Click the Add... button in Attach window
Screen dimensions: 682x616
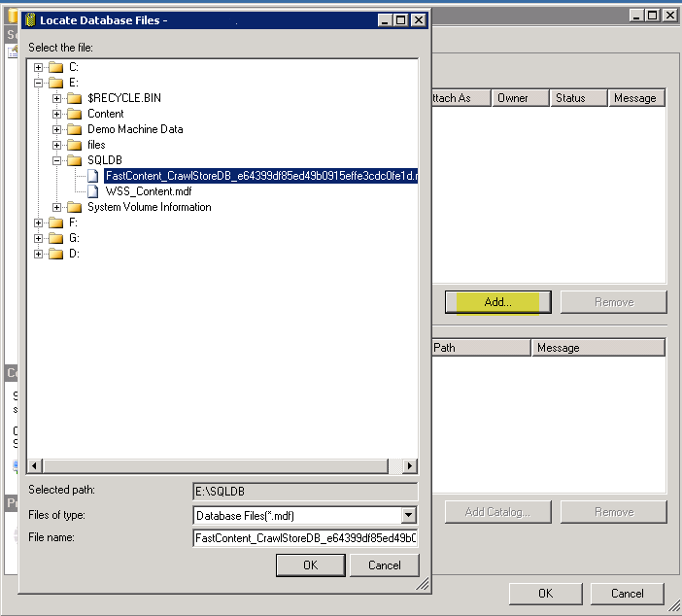pyautogui.click(x=498, y=302)
